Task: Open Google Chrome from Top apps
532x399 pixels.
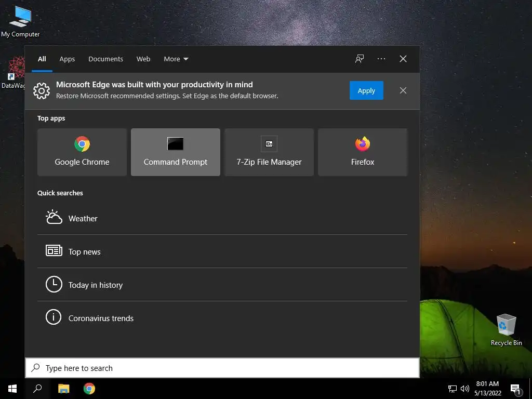Action: point(82,152)
